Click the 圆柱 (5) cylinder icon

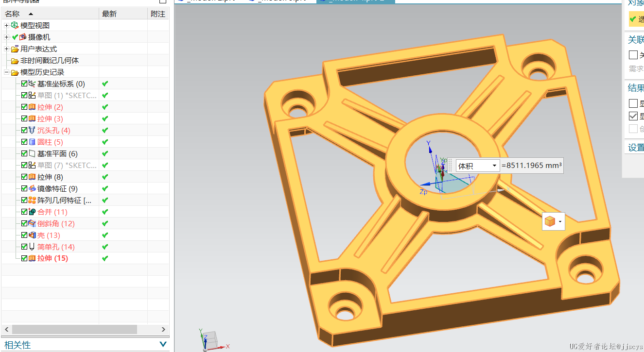point(32,142)
